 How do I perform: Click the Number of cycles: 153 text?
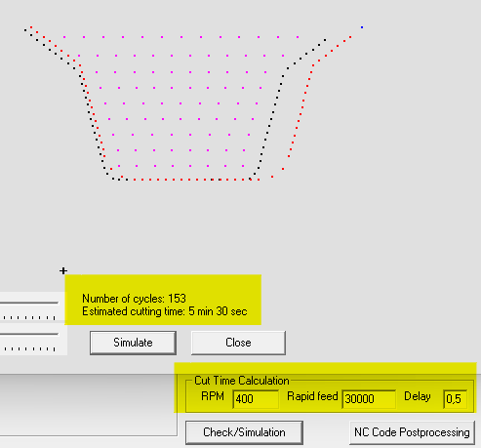(134, 299)
